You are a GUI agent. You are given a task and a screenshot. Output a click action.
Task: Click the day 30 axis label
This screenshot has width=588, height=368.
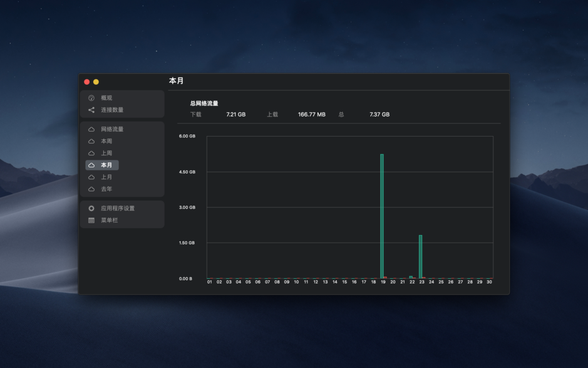(x=490, y=282)
